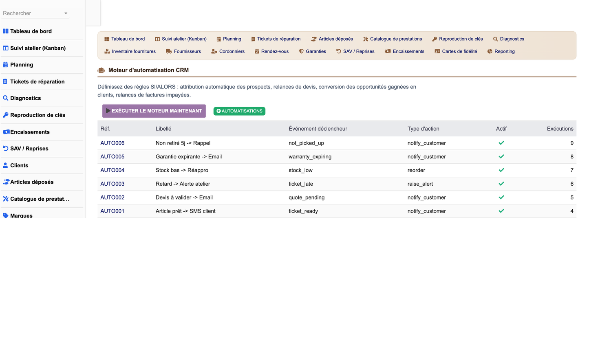The width and height of the screenshot is (589, 364).
Task: Click the Rendez-vous calendar-check icon
Action: 257,51
